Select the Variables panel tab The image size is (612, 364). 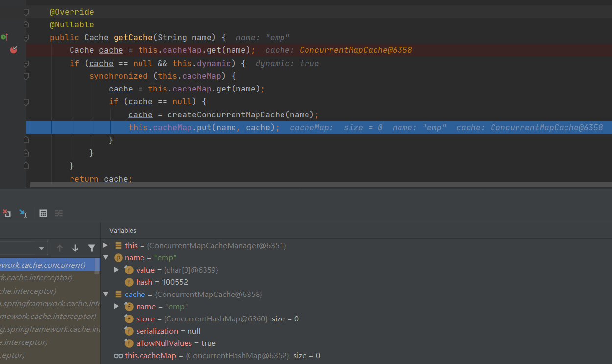(122, 230)
